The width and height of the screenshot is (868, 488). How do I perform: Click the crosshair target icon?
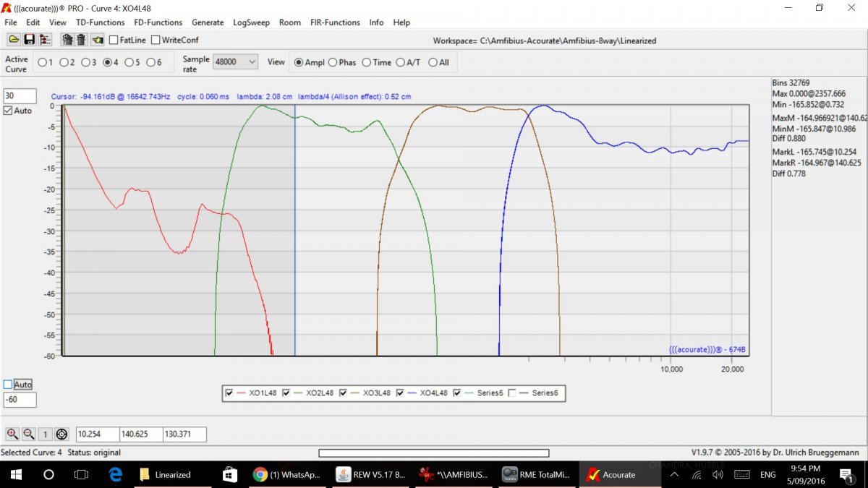click(x=61, y=434)
